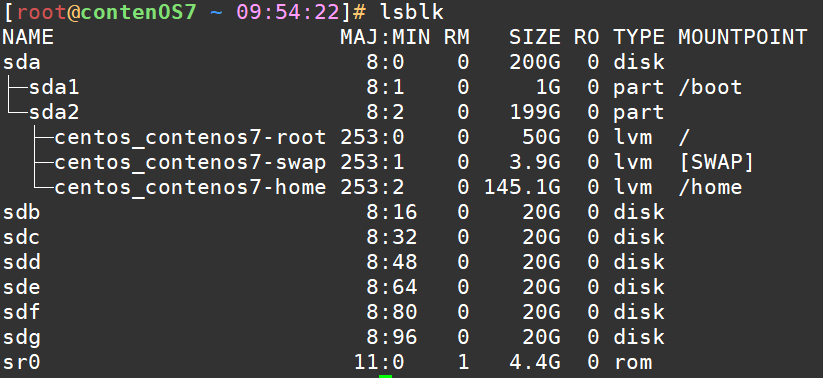
Task: Click the /home mountpoint
Action: [710, 187]
